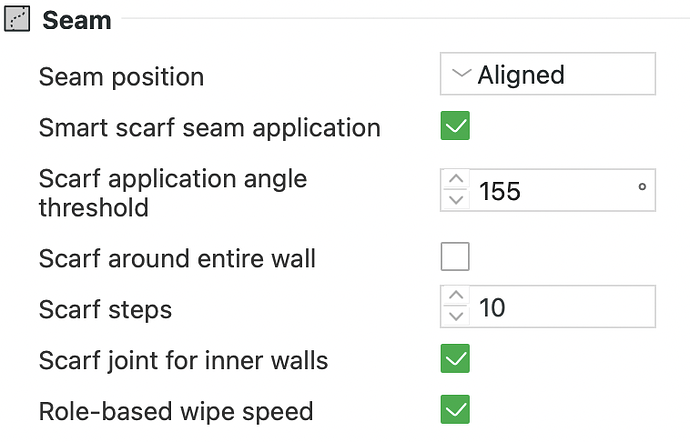The height and width of the screenshot is (442, 690).
Task: Decrease the Scarf application angle threshold
Action: pyautogui.click(x=456, y=200)
